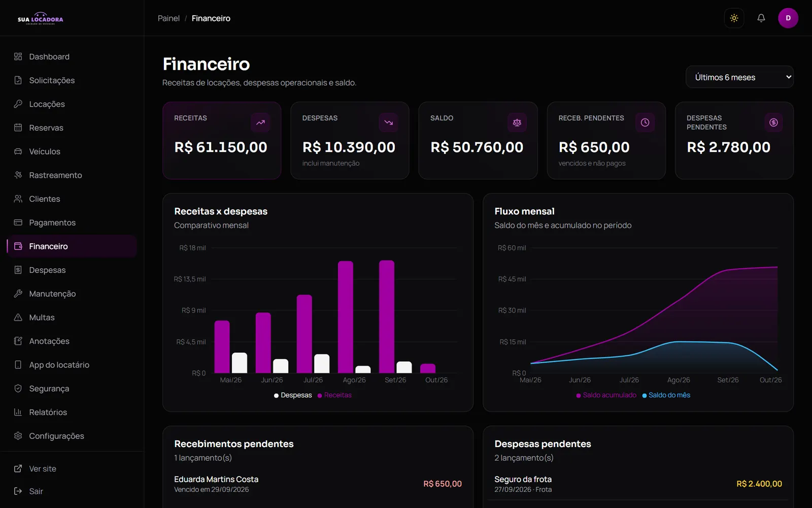Click the Receitas trending-up icon

[260, 122]
